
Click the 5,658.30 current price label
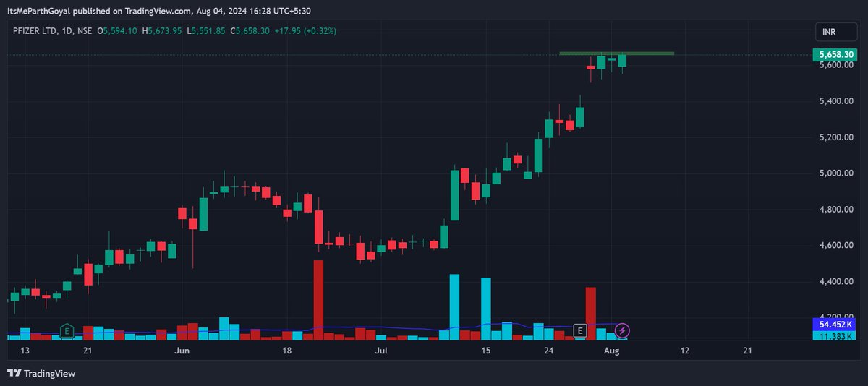(834, 54)
